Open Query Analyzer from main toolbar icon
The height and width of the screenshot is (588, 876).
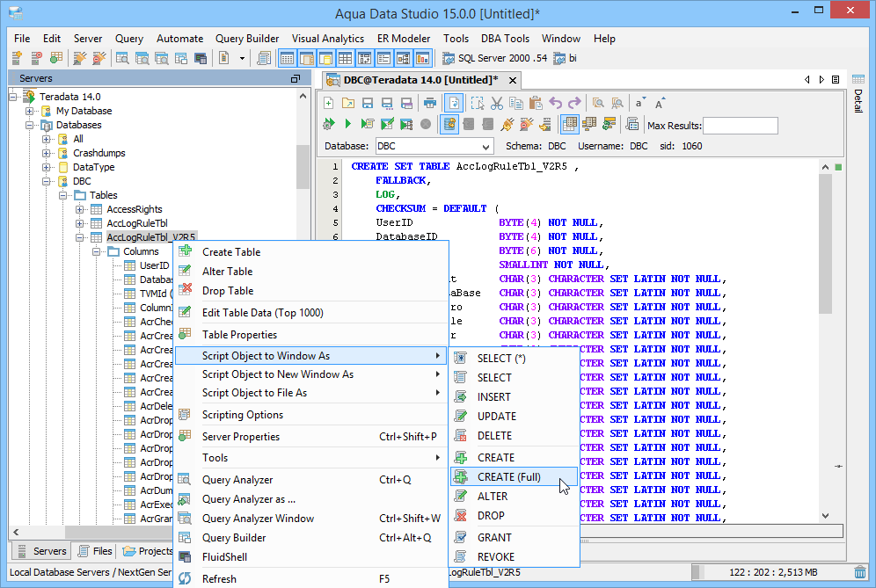pos(122,58)
